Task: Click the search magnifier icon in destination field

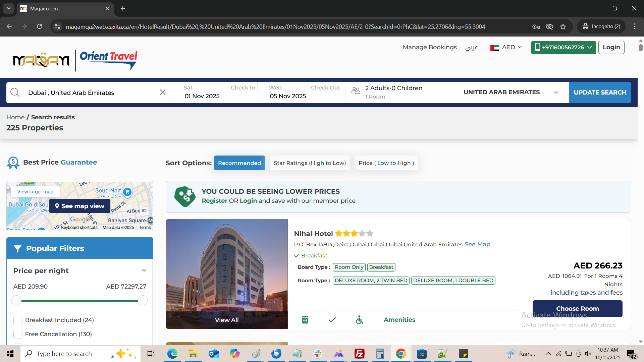Action: [15, 93]
